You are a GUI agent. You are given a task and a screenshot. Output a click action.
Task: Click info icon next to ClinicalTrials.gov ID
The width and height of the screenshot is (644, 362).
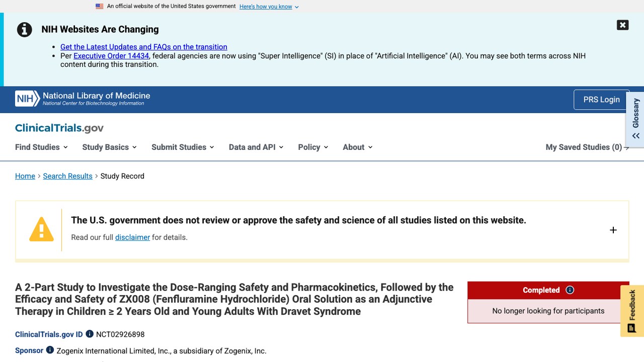tap(90, 334)
